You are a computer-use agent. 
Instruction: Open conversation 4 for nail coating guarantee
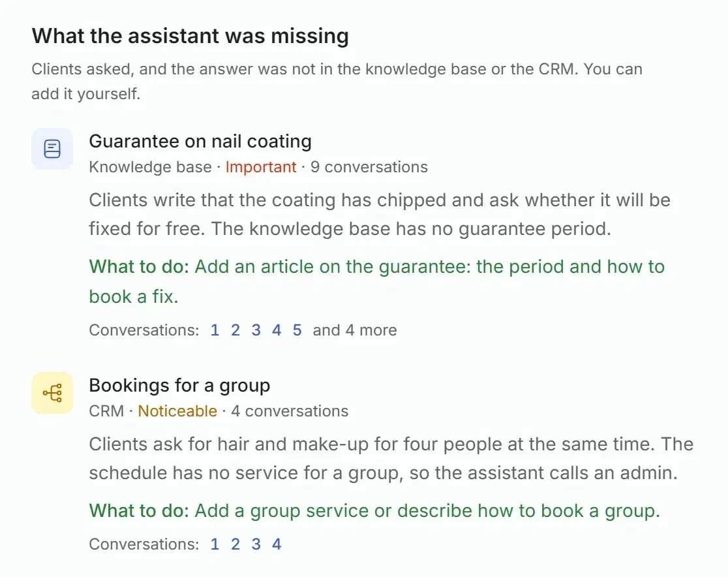click(277, 330)
